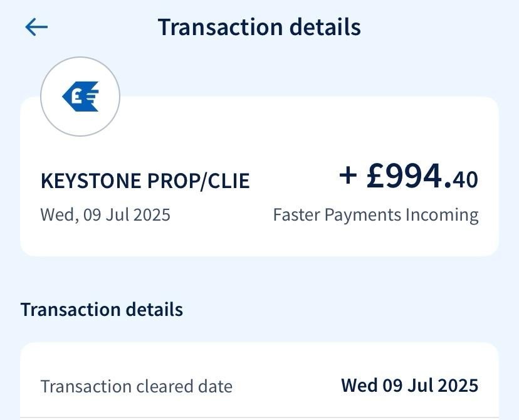Tap the plus sign before the amount
Image resolution: width=519 pixels, height=420 pixels.
[x=348, y=176]
